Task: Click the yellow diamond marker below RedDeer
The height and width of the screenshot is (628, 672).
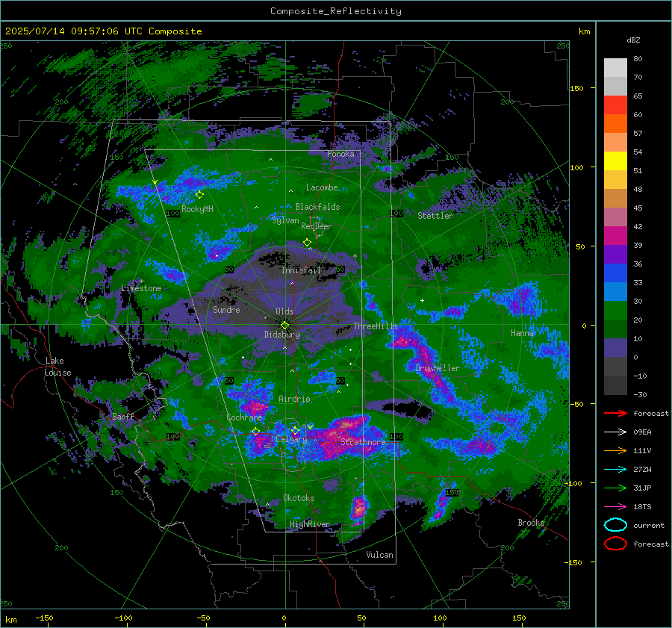Action: [x=307, y=243]
